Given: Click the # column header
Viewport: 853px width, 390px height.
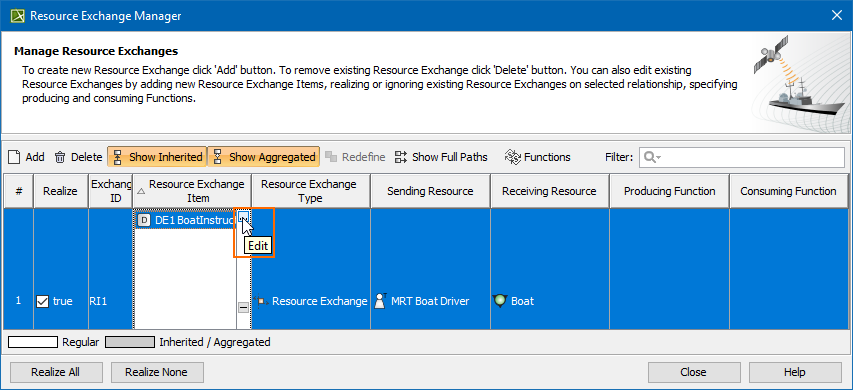Looking at the screenshot, I should click(x=18, y=191).
